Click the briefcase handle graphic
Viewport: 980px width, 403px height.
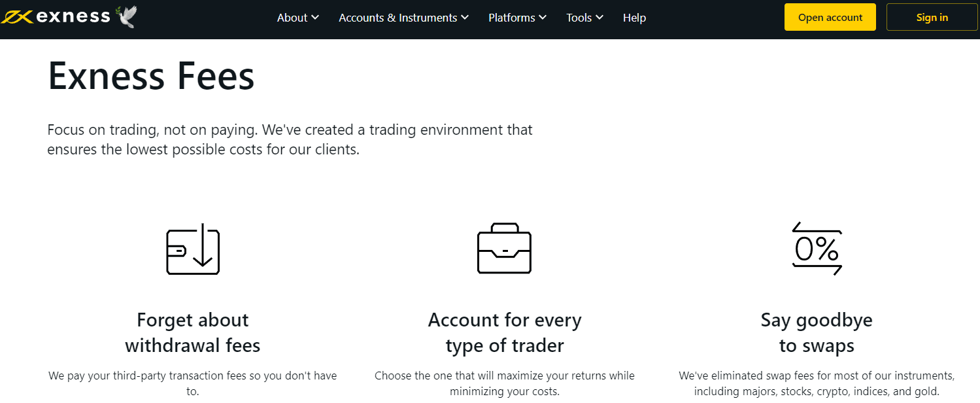(x=504, y=229)
